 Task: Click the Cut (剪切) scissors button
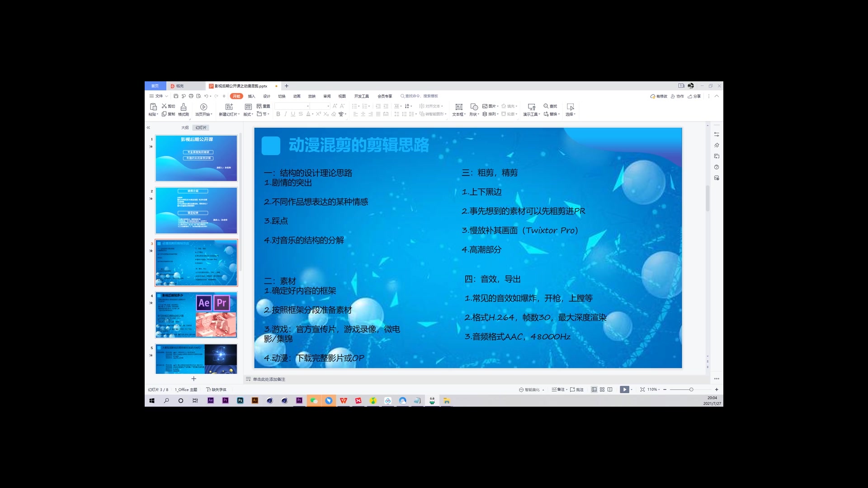click(168, 106)
